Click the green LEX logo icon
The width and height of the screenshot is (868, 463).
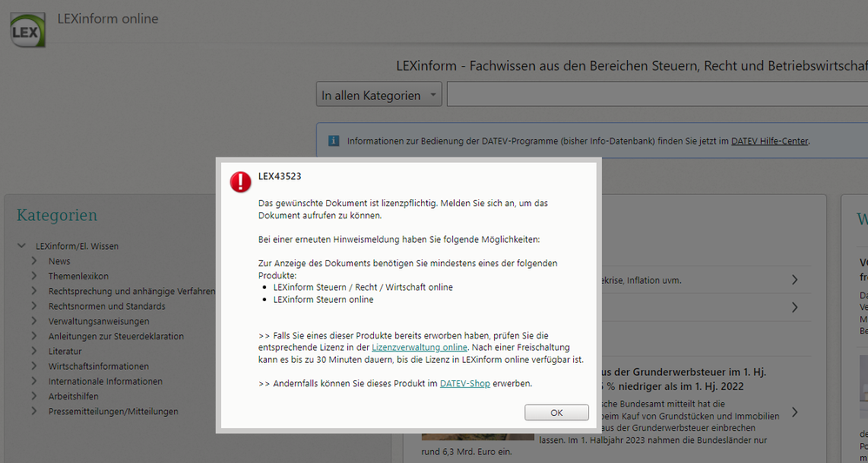coord(28,30)
